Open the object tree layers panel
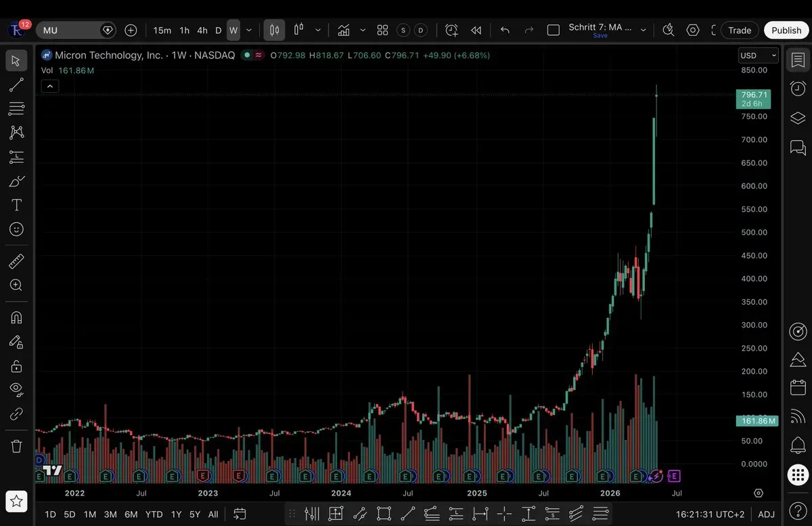Screen dimensions: 812x526 coord(798,118)
